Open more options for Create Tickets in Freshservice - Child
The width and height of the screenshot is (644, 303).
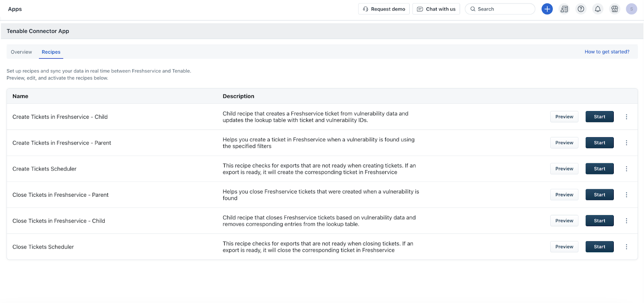(x=626, y=117)
